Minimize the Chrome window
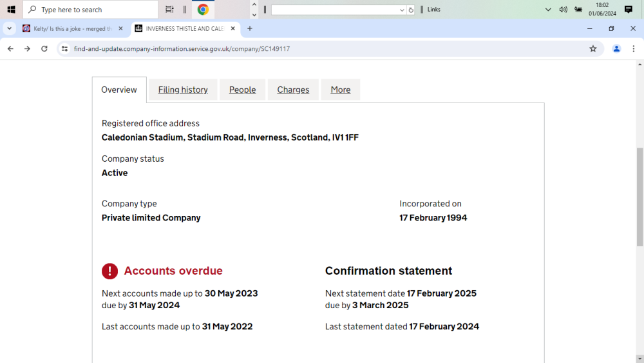Viewport: 644px width, 363px height. 589,28
